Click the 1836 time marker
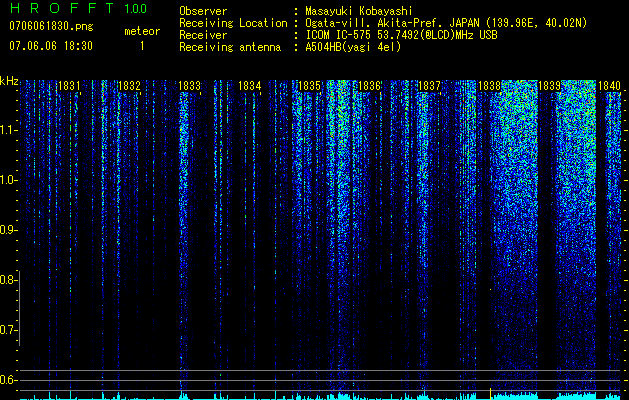The height and width of the screenshot is (400, 629). tap(369, 86)
